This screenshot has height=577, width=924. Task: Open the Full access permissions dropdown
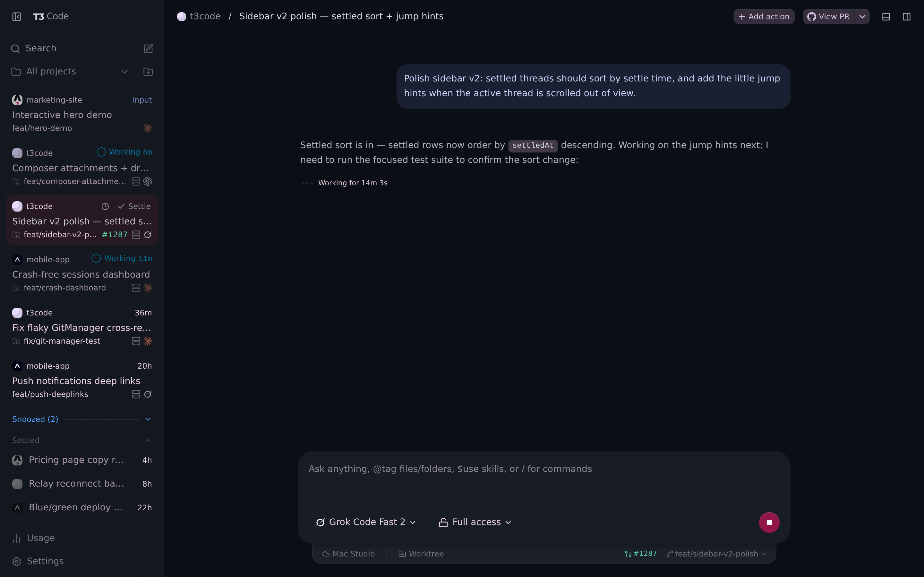click(x=475, y=522)
